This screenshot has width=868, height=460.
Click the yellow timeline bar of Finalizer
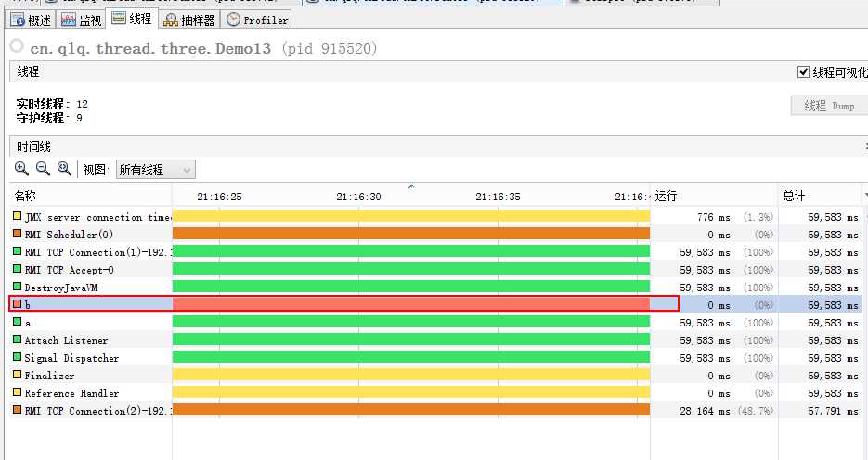(411, 375)
